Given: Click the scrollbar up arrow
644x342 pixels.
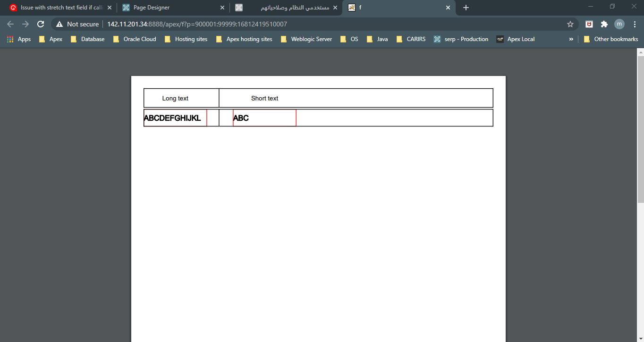Looking at the screenshot, I should point(640,51).
